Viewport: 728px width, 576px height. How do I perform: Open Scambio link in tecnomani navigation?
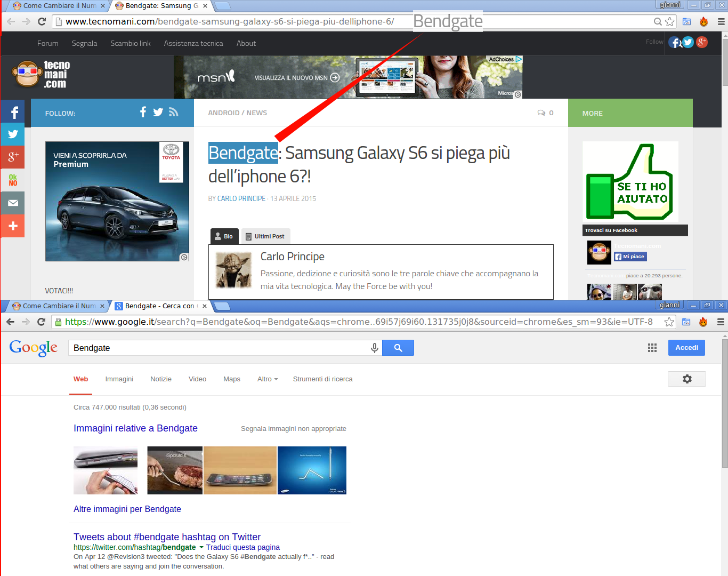[x=131, y=44]
